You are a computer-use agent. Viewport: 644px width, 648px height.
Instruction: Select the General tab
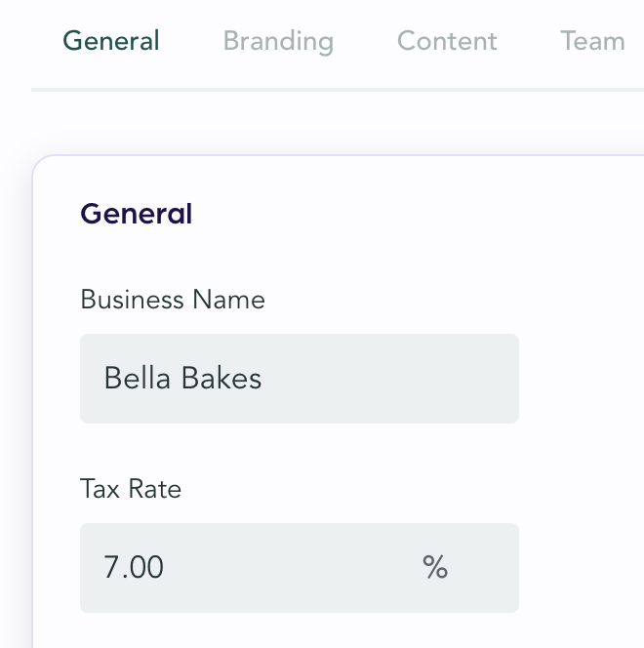pyautogui.click(x=111, y=41)
